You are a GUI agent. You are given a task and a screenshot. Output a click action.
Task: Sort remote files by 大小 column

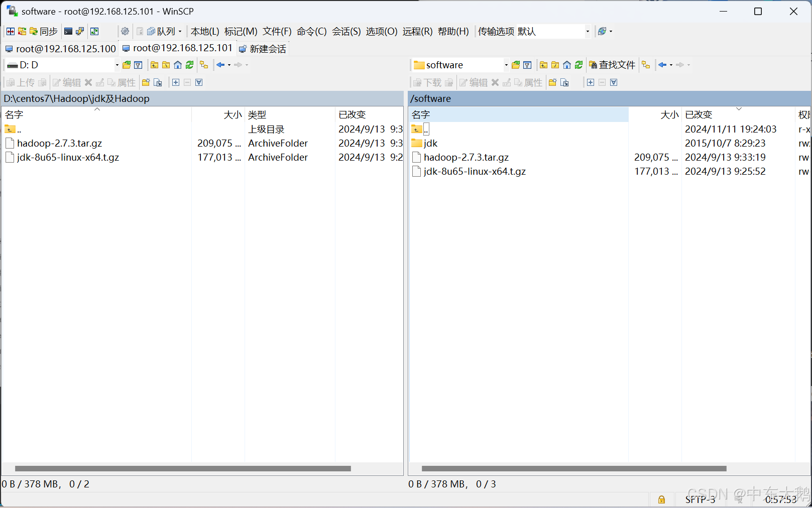(x=655, y=114)
